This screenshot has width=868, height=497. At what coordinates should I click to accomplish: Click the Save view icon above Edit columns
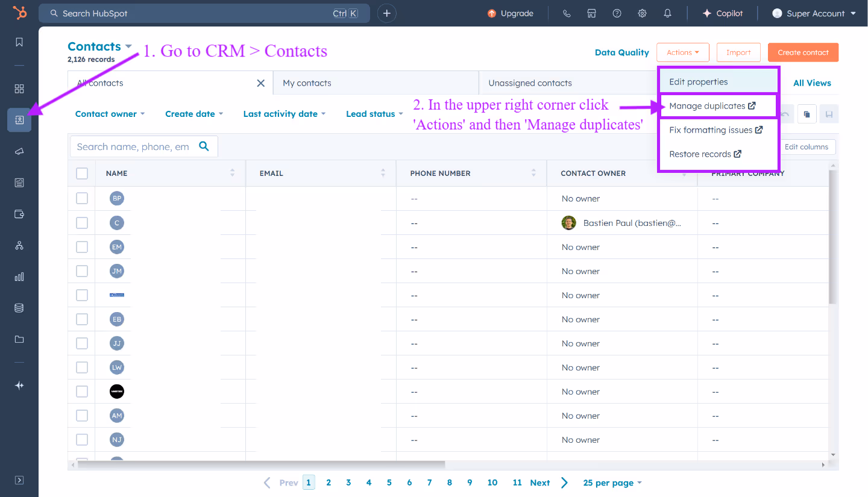click(x=829, y=113)
